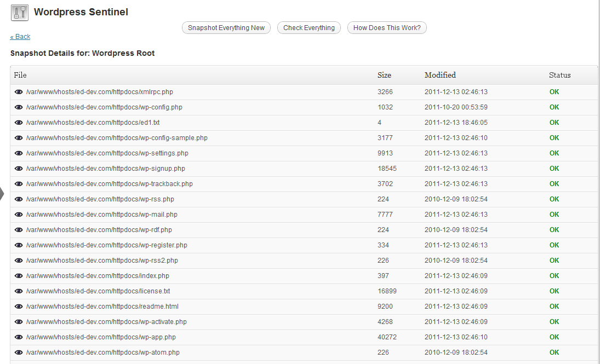
Task: Click the readme.html file path
Action: [x=102, y=307]
